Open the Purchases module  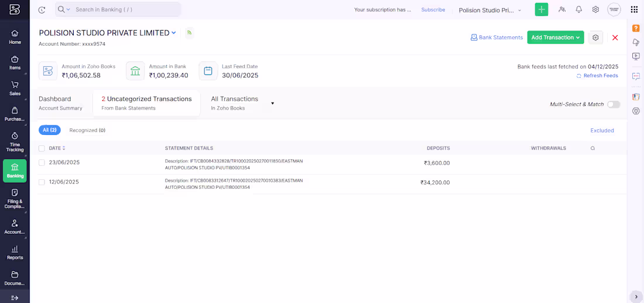click(15, 114)
